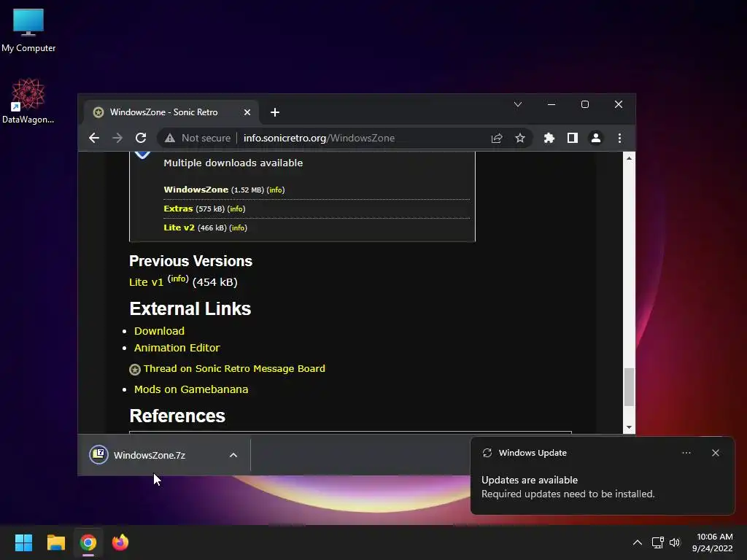The image size is (747, 560).
Task: Click the vertical scrollbar thumb
Action: [630, 387]
